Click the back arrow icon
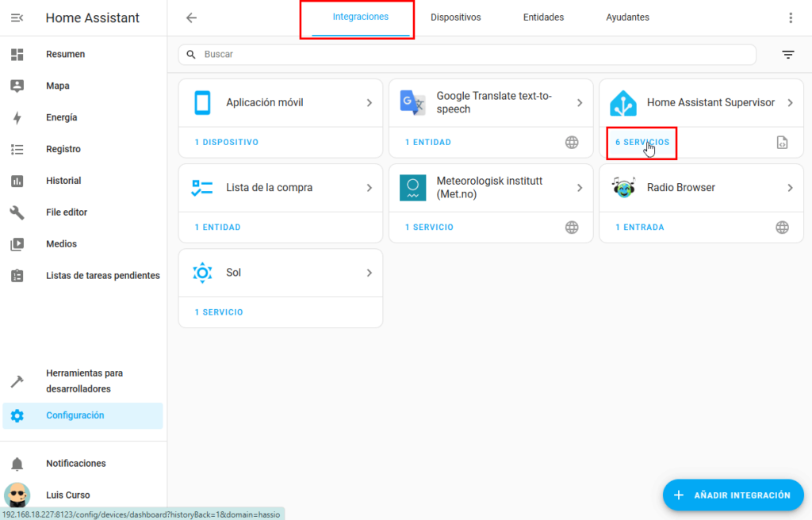The width and height of the screenshot is (812, 520). 191,17
